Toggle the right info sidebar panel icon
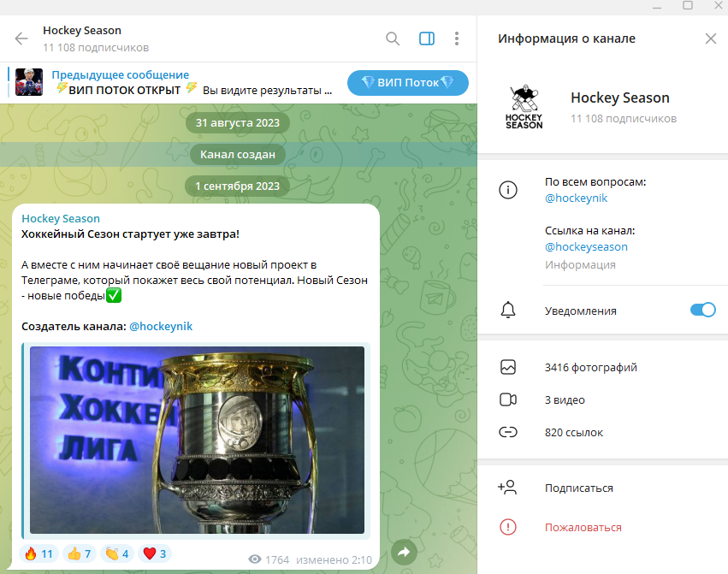Screen dimensions: 728x574 (x=427, y=38)
